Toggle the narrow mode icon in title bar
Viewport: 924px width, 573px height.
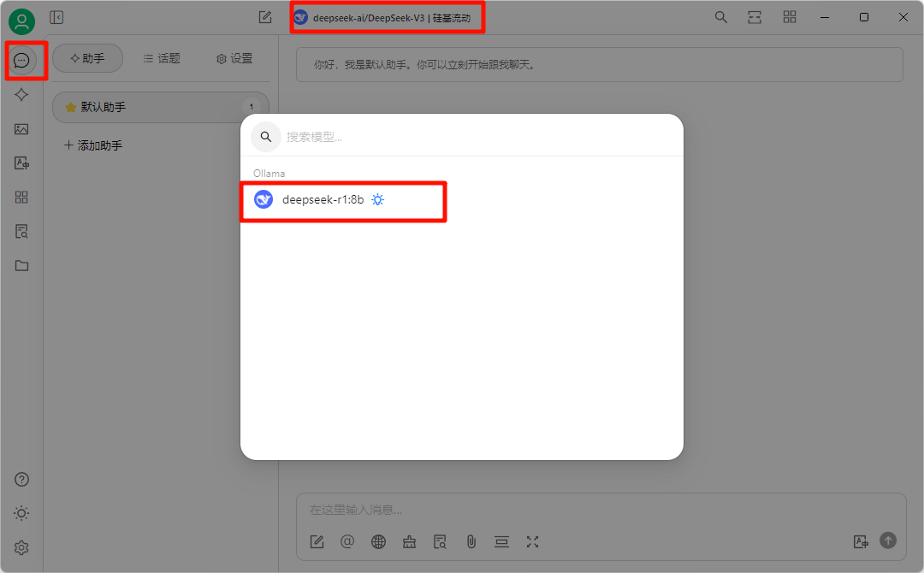(755, 18)
